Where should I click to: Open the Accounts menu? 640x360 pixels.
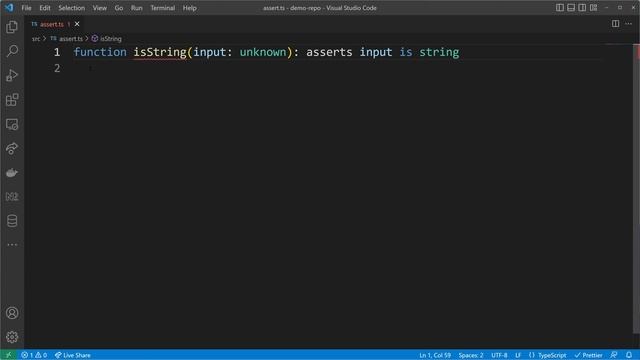point(12,313)
